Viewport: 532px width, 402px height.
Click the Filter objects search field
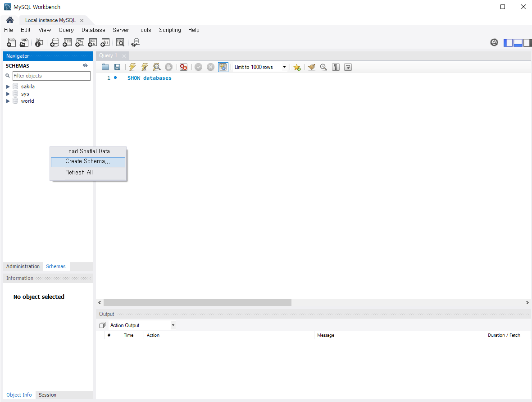pyautogui.click(x=51, y=76)
